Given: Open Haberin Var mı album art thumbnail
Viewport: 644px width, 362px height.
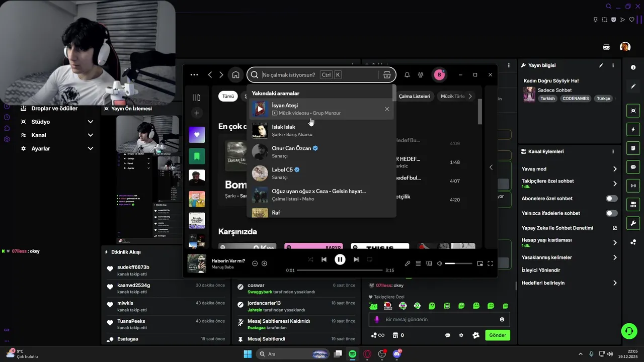Looking at the screenshot, I should pos(197,263).
